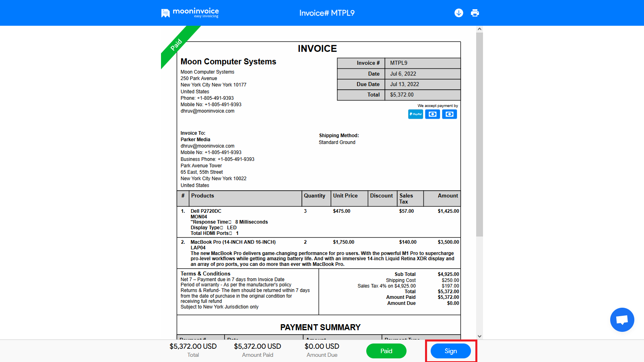Click scrollbar down arrow

point(479,336)
